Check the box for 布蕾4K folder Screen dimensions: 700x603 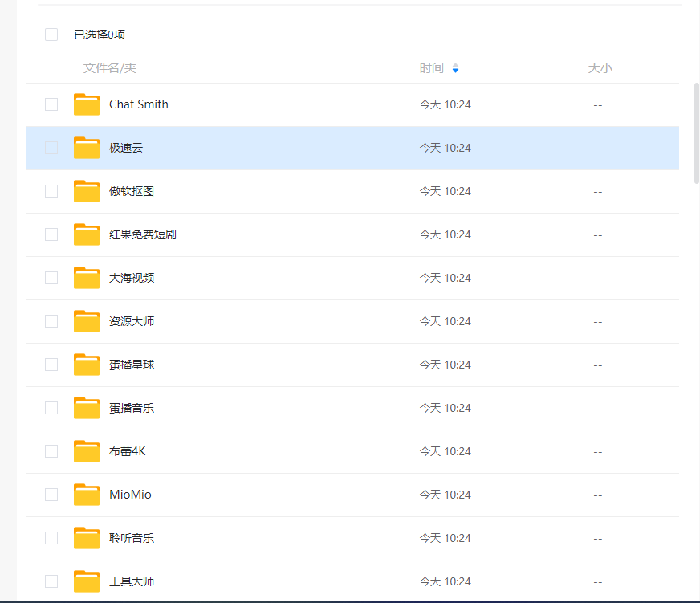coord(51,451)
